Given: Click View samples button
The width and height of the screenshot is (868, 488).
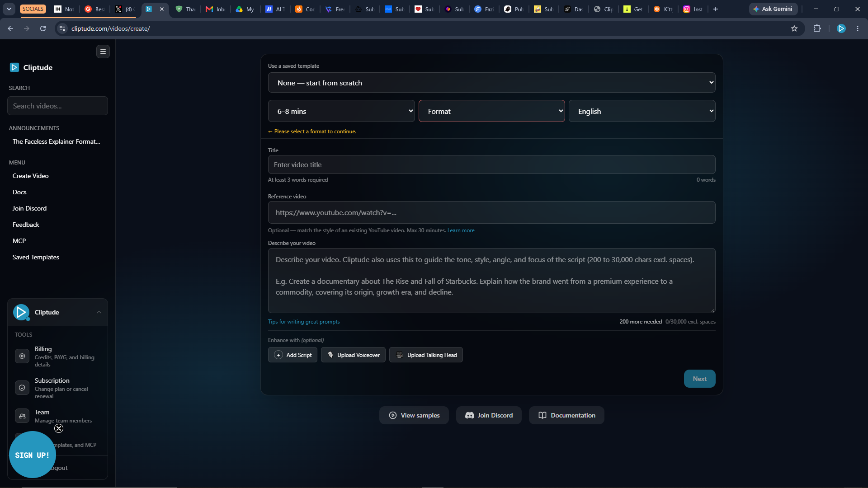Looking at the screenshot, I should [414, 415].
